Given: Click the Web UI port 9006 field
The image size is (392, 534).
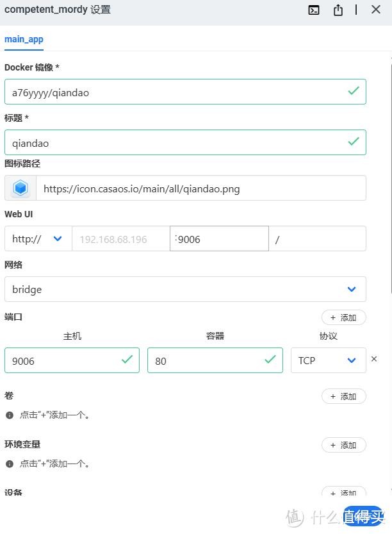Looking at the screenshot, I should pos(219,238).
